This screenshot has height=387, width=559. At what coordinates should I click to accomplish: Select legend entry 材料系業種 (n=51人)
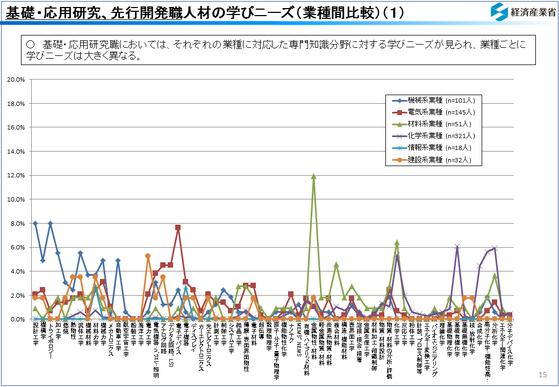tap(432, 124)
